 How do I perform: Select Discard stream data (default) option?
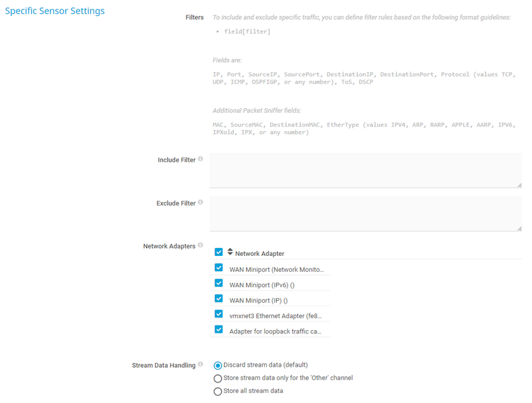coord(218,365)
